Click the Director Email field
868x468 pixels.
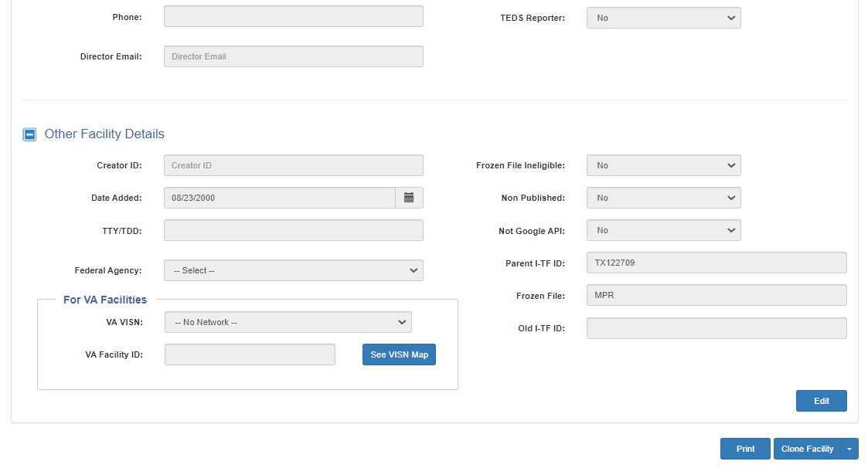[x=293, y=56]
